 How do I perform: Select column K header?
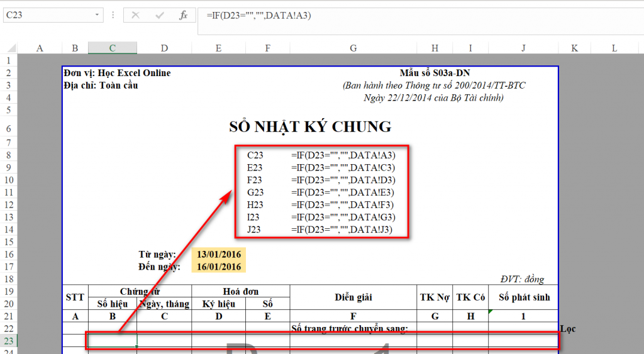click(575, 48)
